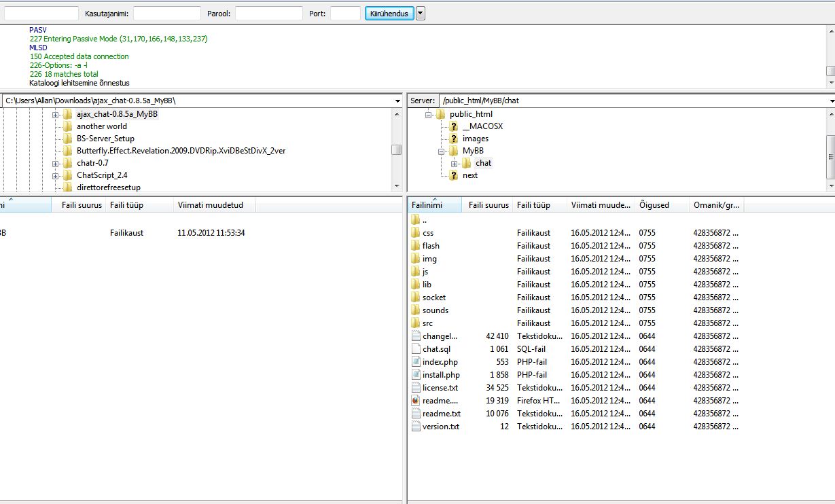
Task: Sort remote files by Failinimi column
Action: [435, 205]
